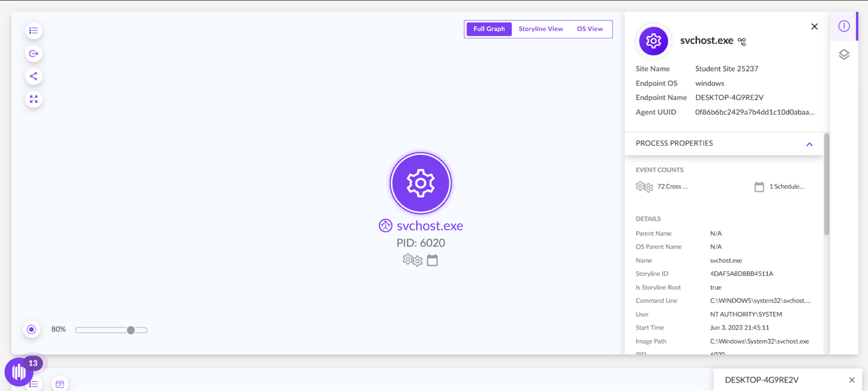
Task: Open the graph legend list icon
Action: click(x=33, y=31)
